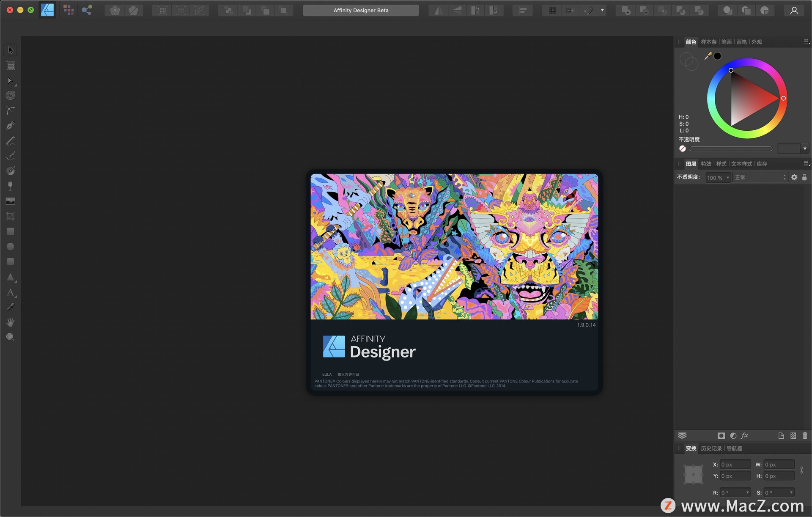Image resolution: width=812 pixels, height=517 pixels.
Task: Open shear S dropdown arrow
Action: click(791, 492)
